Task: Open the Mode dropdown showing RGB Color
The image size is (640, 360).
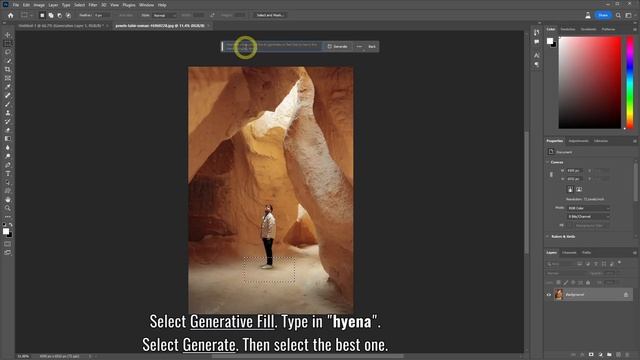Action: click(588, 208)
